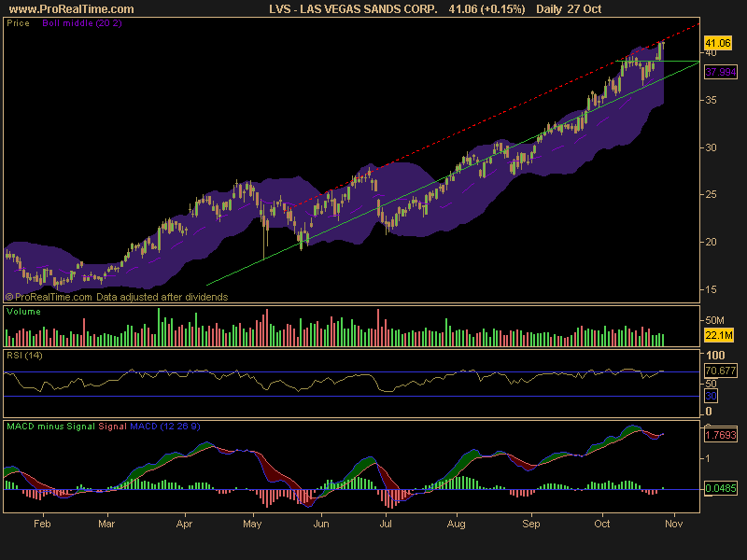
Task: Click the LVS - LAS VEGAS SANDS CORP. title
Action: (x=351, y=8)
